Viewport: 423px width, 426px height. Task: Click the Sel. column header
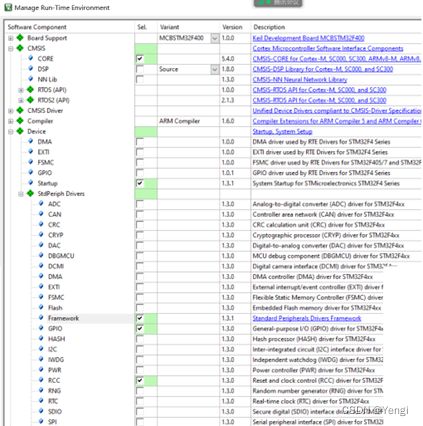coord(142,27)
